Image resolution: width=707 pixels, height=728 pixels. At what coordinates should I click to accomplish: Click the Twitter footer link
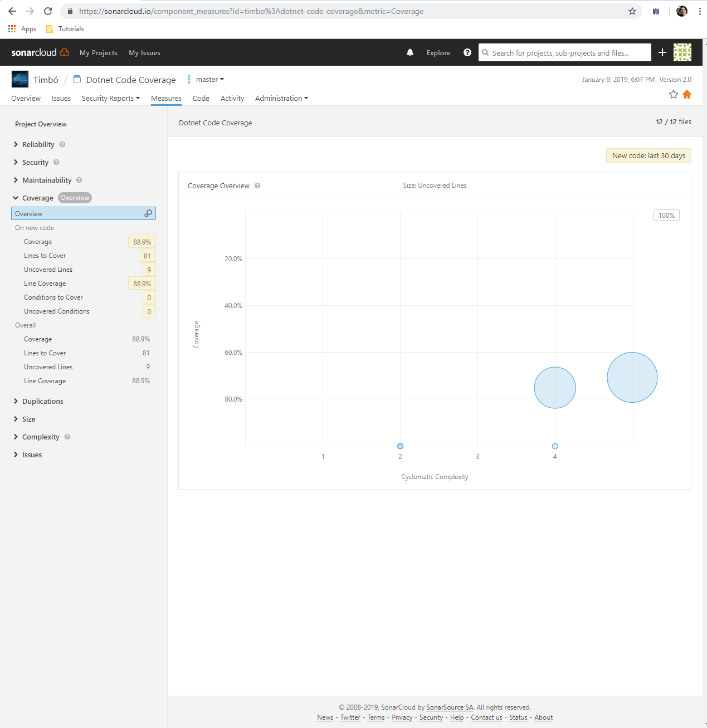(350, 717)
